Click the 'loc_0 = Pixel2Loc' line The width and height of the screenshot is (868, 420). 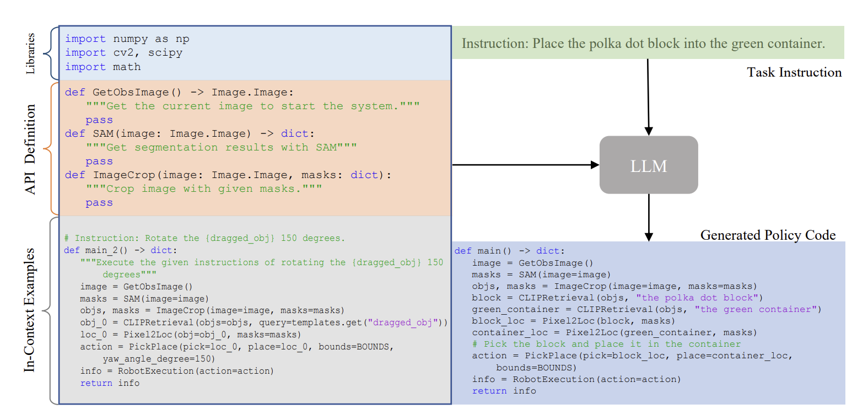[191, 335]
